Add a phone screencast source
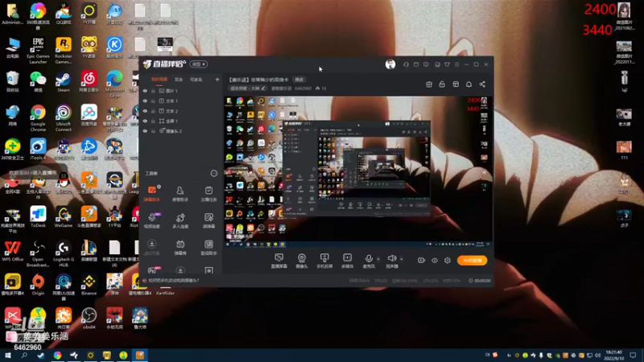 point(324,261)
